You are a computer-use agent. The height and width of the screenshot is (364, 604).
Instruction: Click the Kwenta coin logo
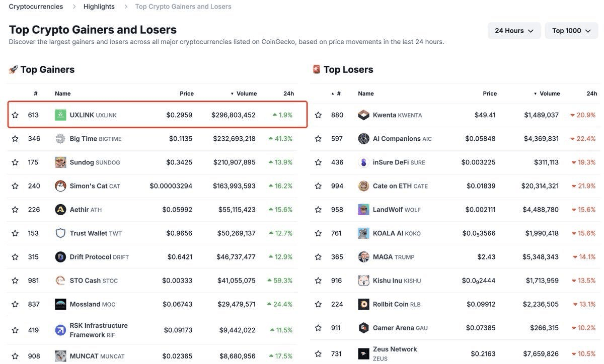point(363,115)
